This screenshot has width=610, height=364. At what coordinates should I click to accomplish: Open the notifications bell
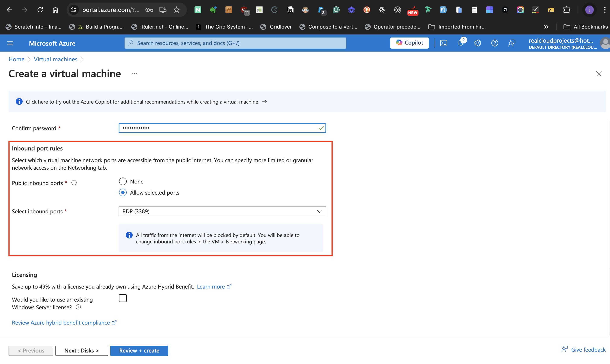coord(460,43)
